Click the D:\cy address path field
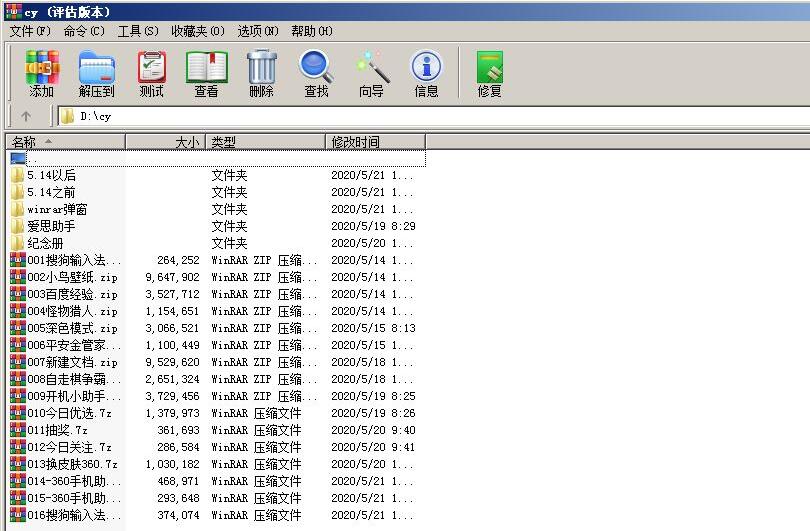Viewport: 810px width, 531px height. point(434,116)
